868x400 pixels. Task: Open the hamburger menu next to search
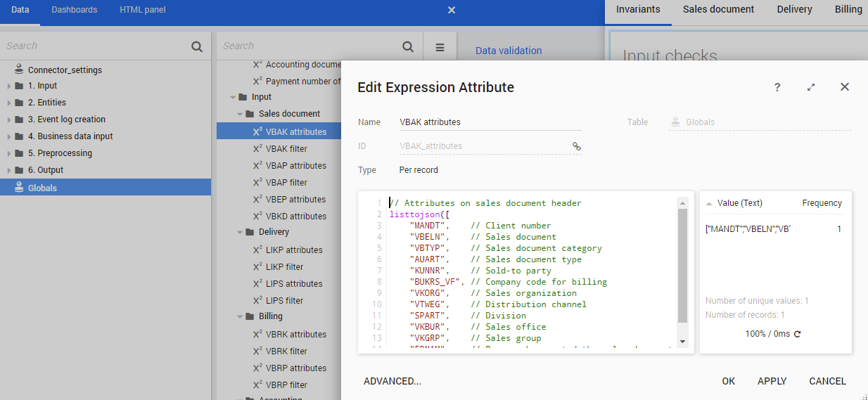[440, 47]
